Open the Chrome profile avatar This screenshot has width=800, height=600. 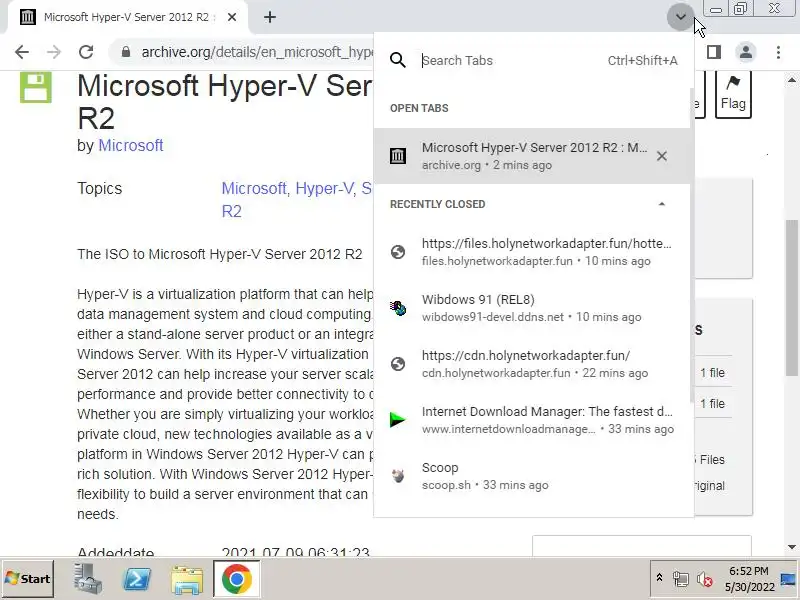pyautogui.click(x=745, y=52)
